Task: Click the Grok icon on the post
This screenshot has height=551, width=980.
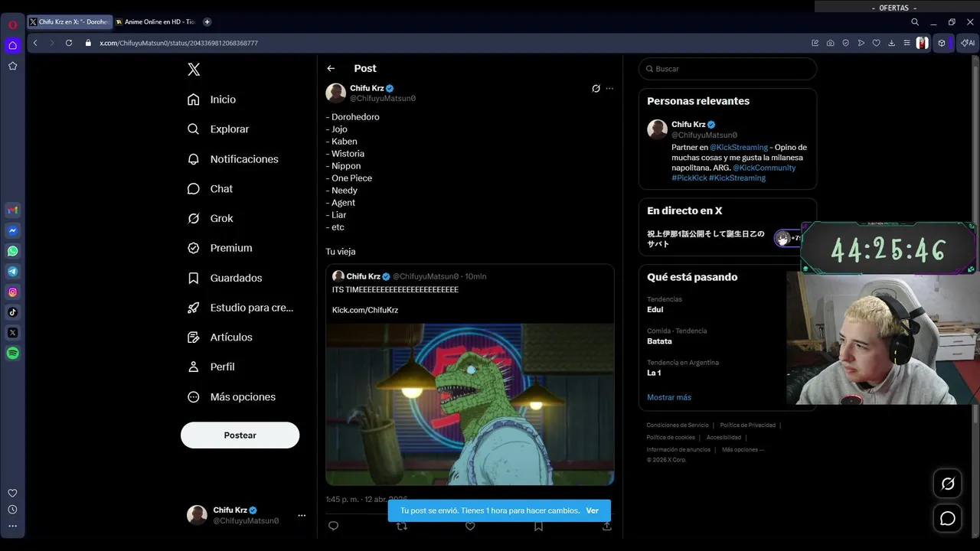Action: point(596,89)
